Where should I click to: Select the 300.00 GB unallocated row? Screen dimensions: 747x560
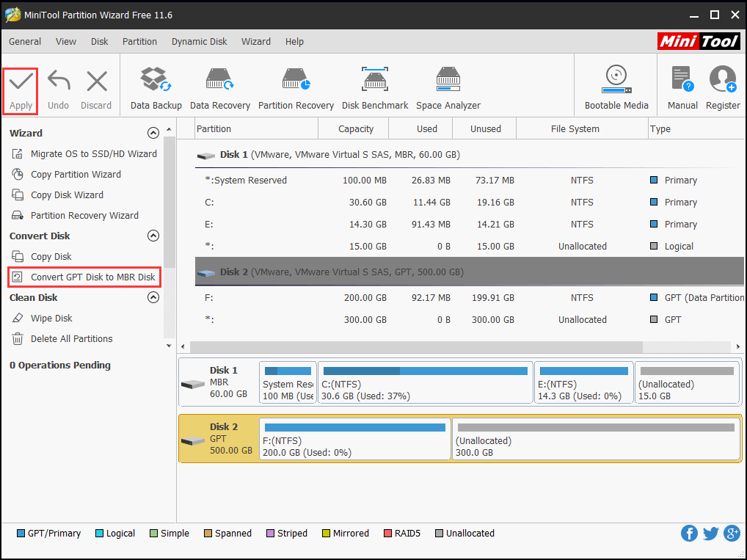469,319
